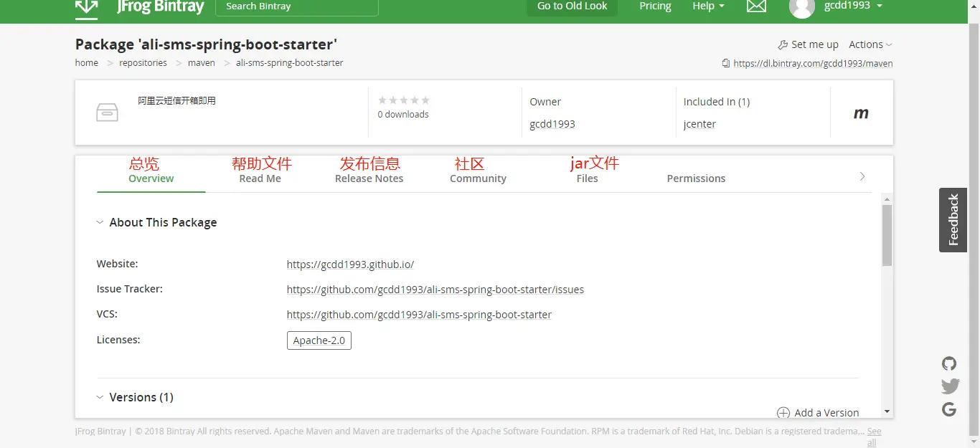This screenshot has height=448, width=980.
Task: Open the Help dropdown menu
Action: (708, 6)
